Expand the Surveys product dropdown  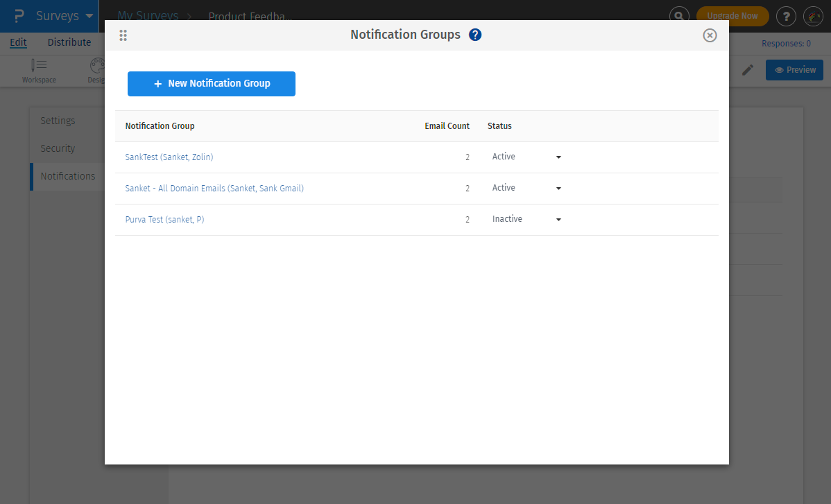click(x=89, y=16)
